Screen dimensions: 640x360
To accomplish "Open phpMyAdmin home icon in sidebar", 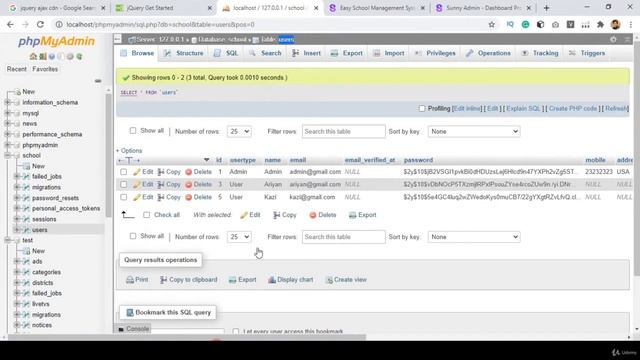I will click(x=33, y=56).
